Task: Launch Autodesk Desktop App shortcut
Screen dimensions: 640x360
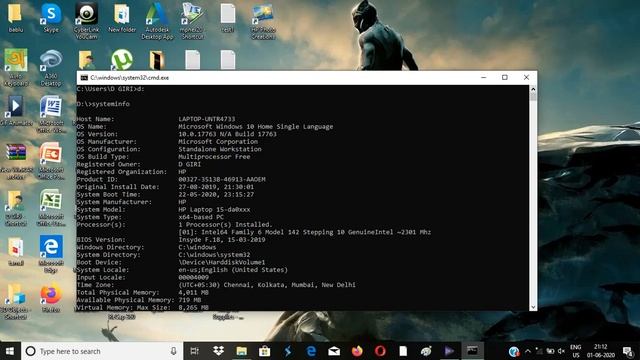Action: (x=157, y=20)
